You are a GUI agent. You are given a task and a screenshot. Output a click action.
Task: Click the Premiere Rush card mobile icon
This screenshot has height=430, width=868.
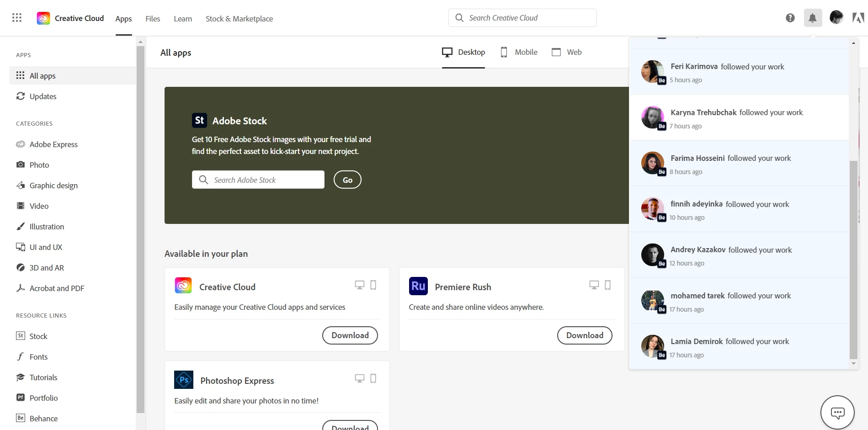607,285
